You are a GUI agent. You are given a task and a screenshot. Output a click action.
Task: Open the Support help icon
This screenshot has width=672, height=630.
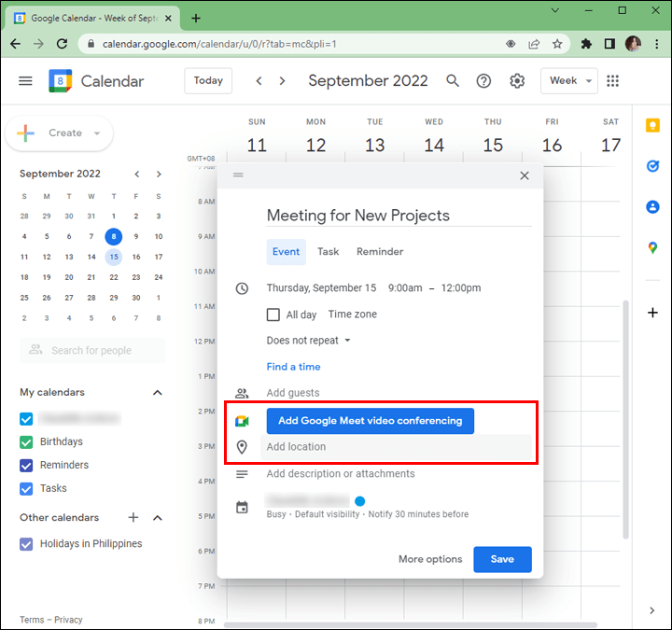click(483, 80)
